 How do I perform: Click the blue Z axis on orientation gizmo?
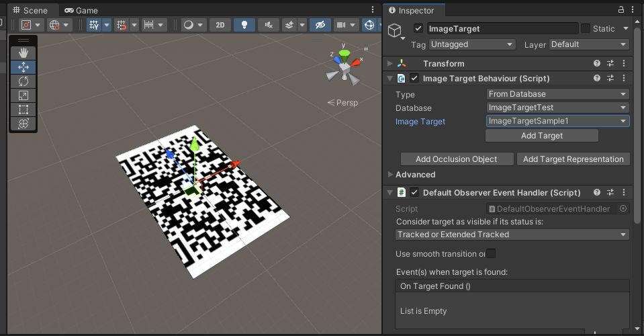pyautogui.click(x=338, y=60)
